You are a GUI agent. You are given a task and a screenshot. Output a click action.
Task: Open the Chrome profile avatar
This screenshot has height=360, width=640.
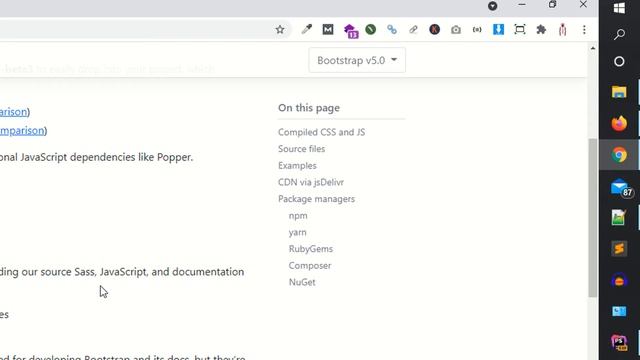point(562,29)
